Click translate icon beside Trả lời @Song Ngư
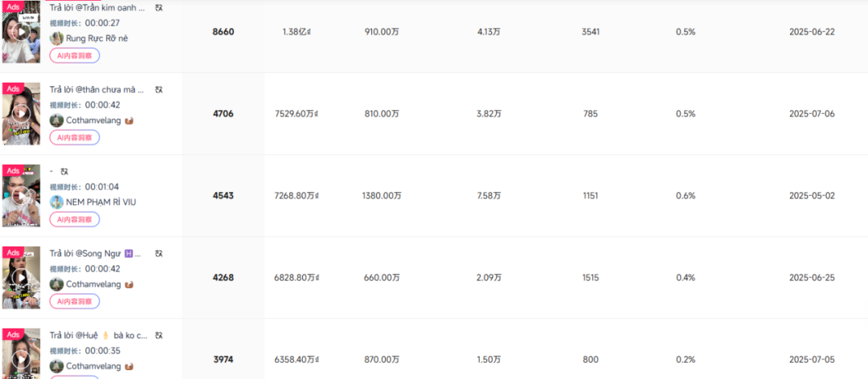Viewport: 868px width, 379px height. pos(159,254)
